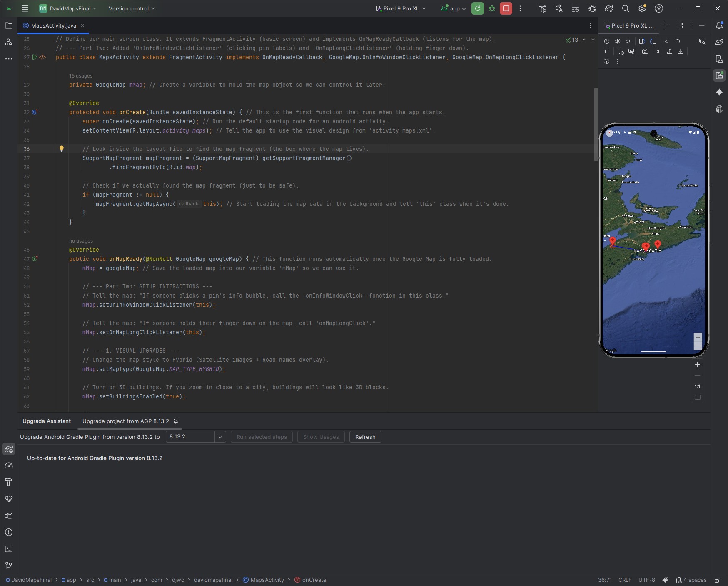The width and height of the screenshot is (728, 586).
Task: Open the Problems tool window
Action: 9,533
